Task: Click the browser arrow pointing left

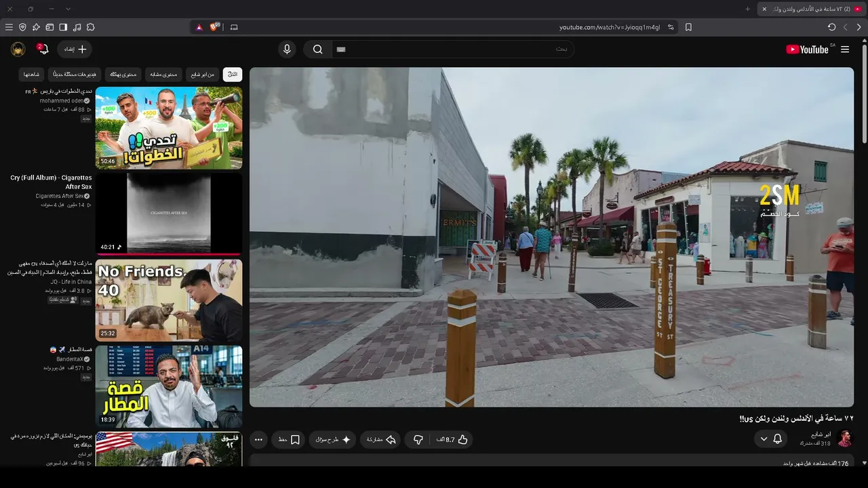Action: 846,27
